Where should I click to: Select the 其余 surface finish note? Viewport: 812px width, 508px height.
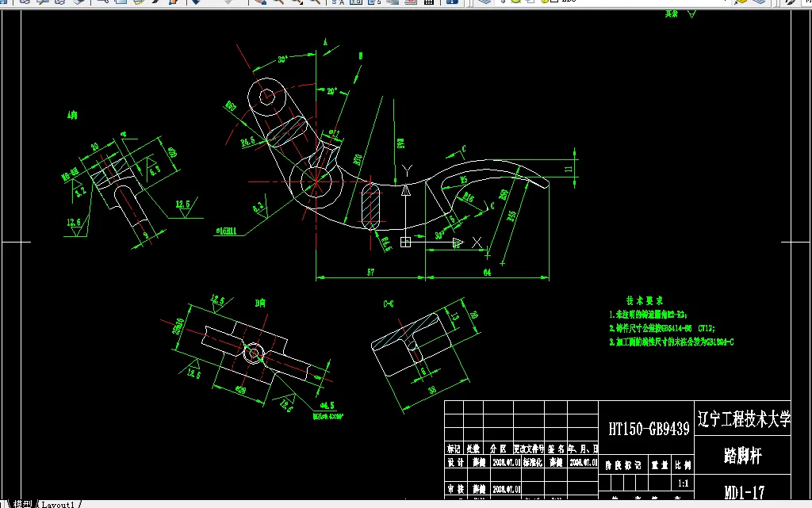point(672,14)
